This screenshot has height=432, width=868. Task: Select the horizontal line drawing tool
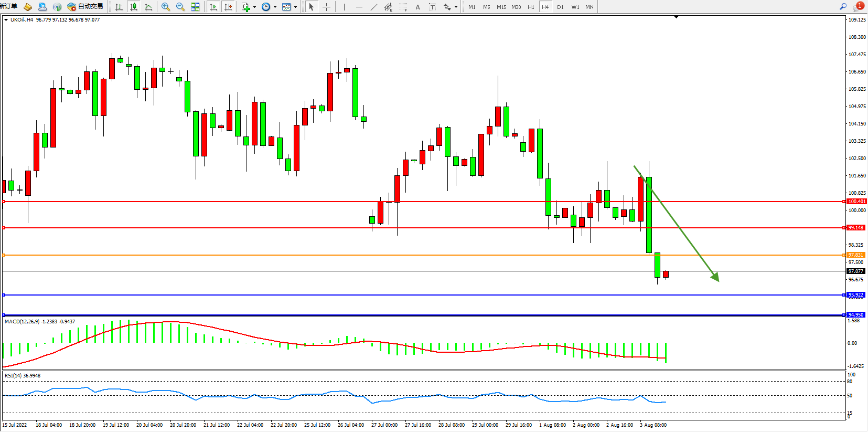click(x=359, y=7)
